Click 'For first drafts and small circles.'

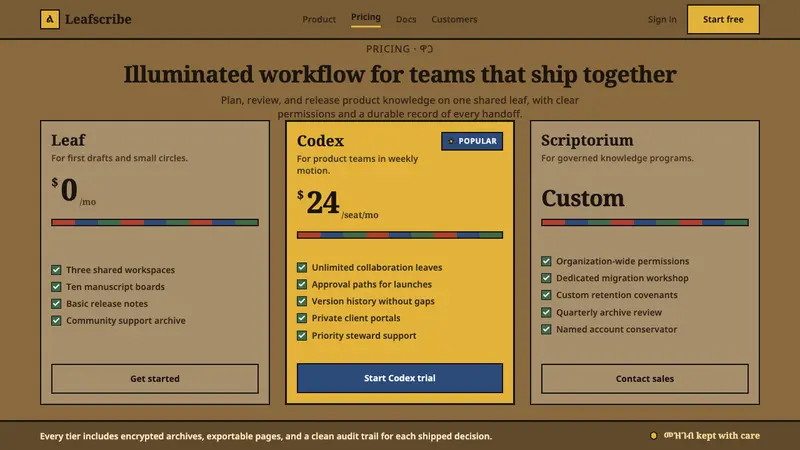119,158
